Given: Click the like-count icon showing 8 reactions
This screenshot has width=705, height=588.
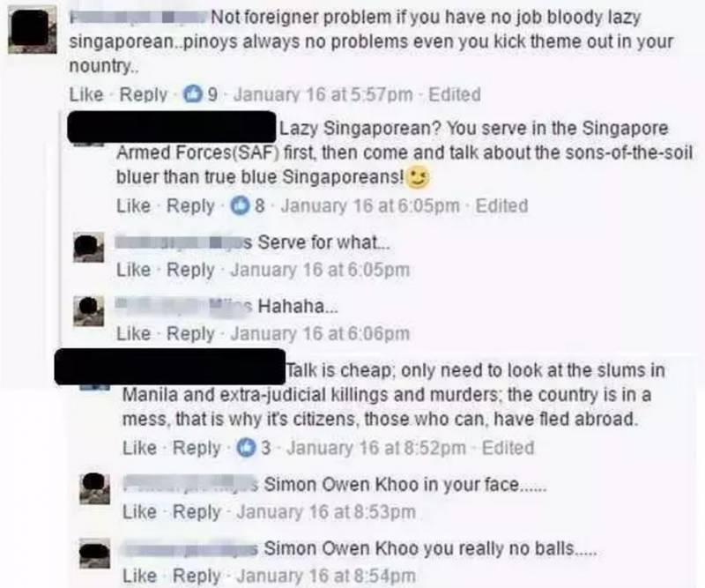Looking at the screenshot, I should pyautogui.click(x=240, y=205).
